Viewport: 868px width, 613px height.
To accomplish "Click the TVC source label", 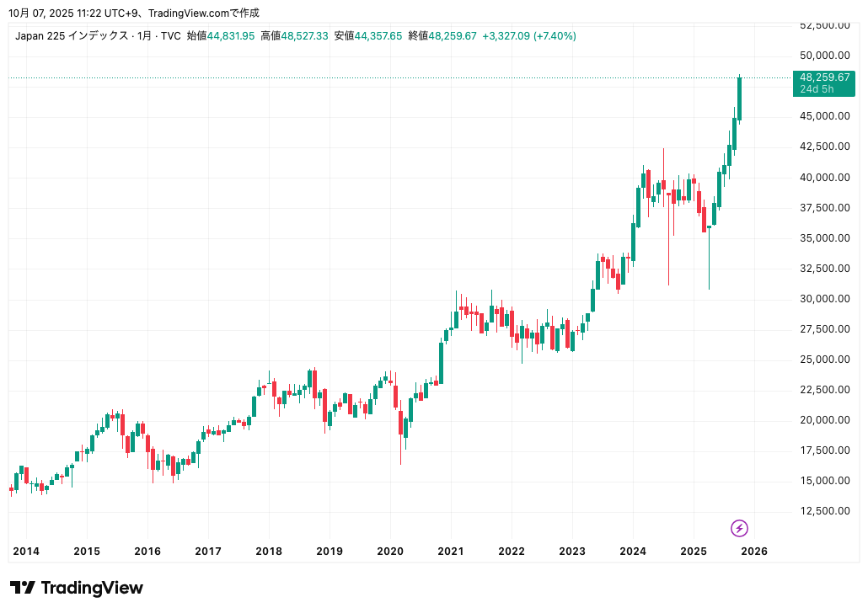I will click(169, 36).
